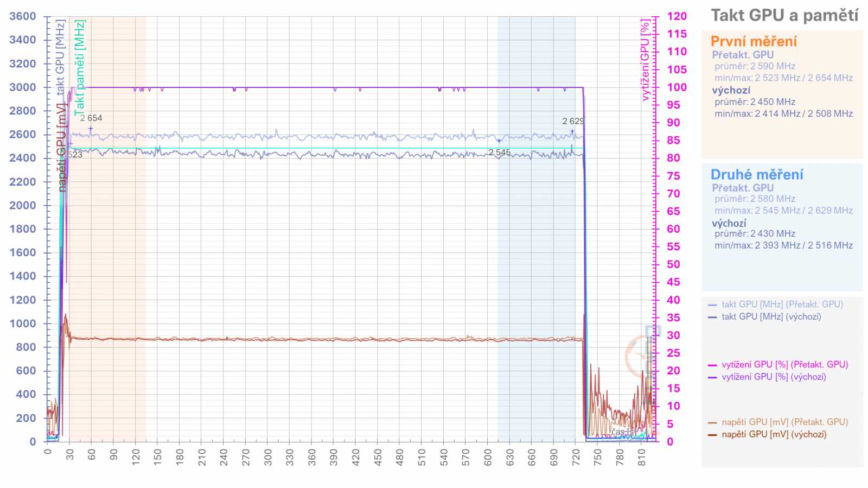868x488 pixels.
Task: Click "min/max: 2 523 MHz / 2 654 MHz"
Action: (x=783, y=78)
